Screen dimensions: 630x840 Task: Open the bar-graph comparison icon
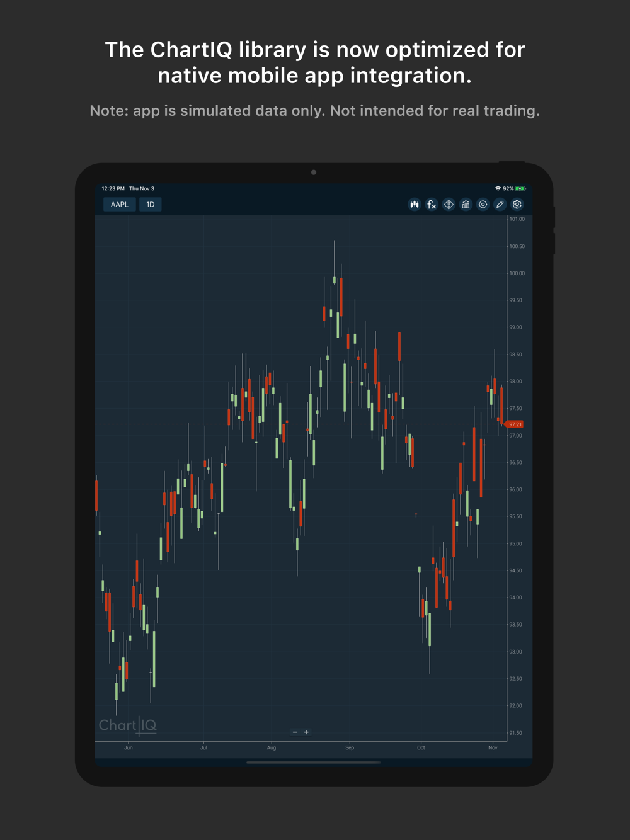466,205
